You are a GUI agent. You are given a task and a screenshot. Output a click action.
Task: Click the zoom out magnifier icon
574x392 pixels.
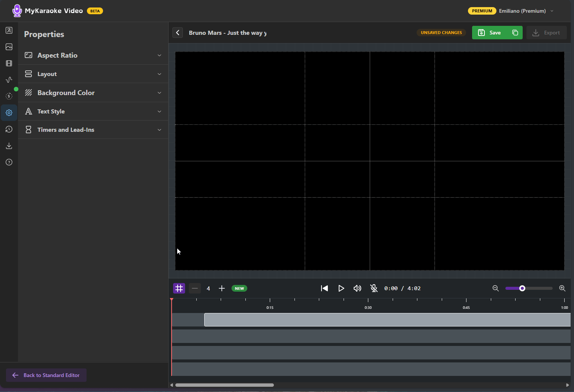[x=495, y=288]
